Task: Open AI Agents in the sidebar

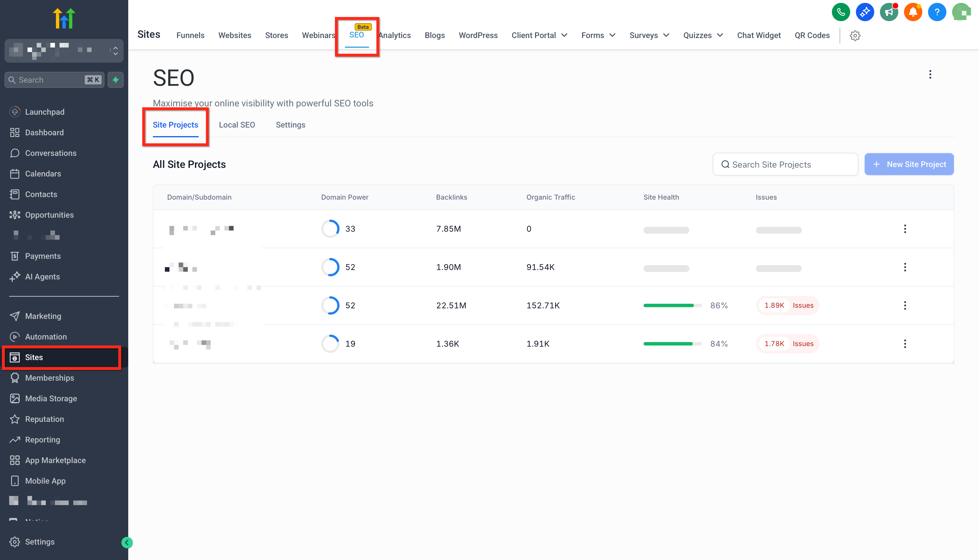Action: [42, 277]
